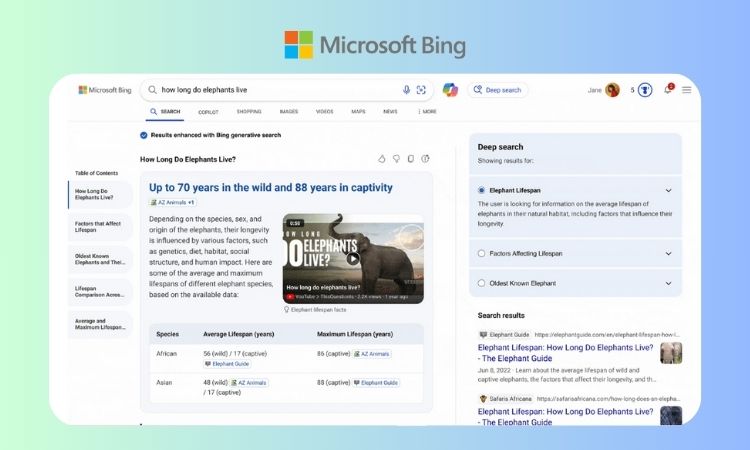750x450 pixels.
Task: Click the headline 'Up to 70 years in the wild'
Action: [271, 187]
